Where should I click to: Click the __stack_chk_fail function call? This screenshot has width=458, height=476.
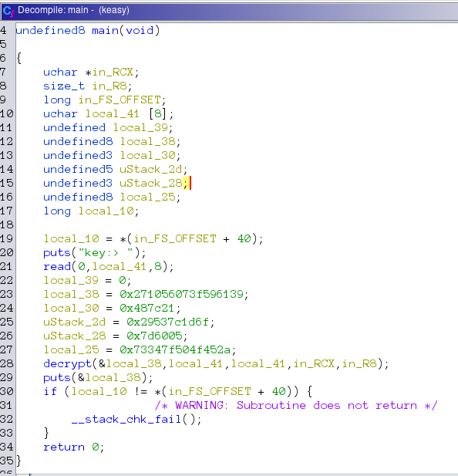tap(126, 419)
